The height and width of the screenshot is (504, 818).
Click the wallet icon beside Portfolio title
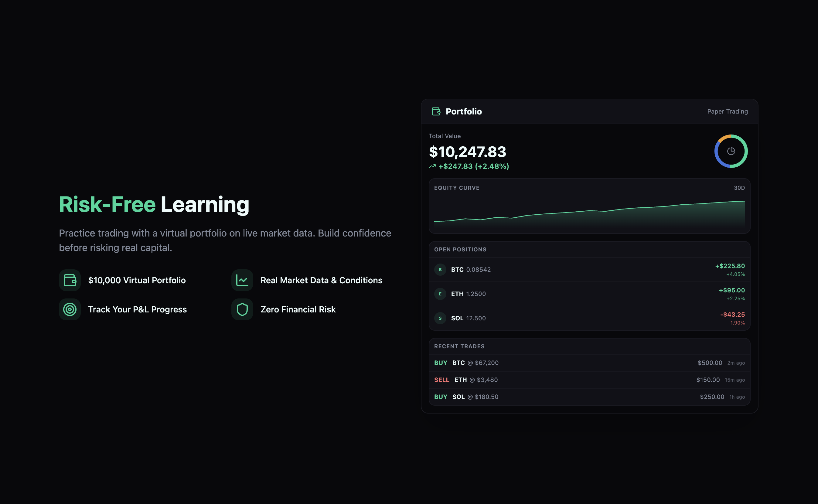click(436, 111)
